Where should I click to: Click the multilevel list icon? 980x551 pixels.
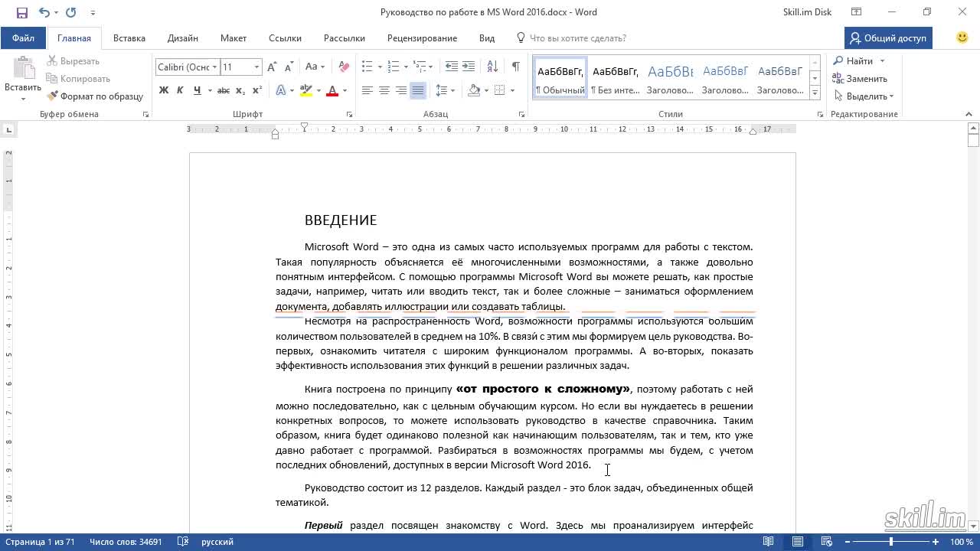(420, 67)
